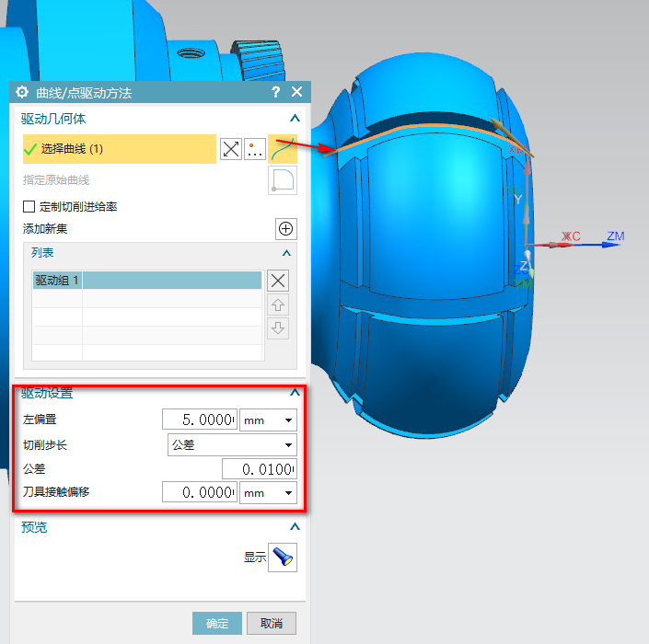The height and width of the screenshot is (644, 649).
Task: Click the reverse direction crossed-arrows icon
Action: [x=230, y=149]
